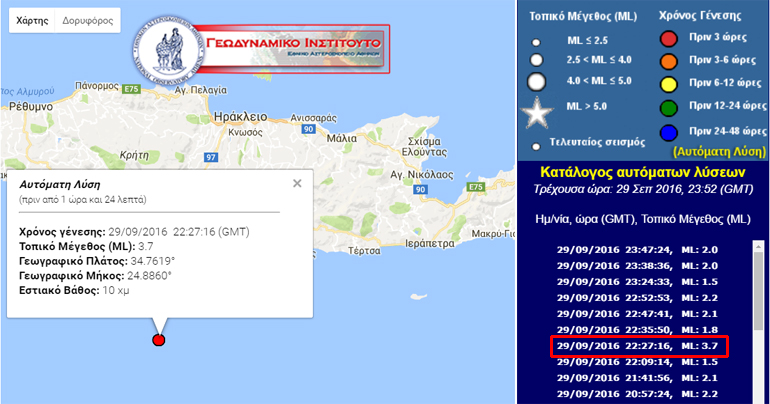Select the 22:27:16 ML 3.7 earthquake entry

(x=637, y=346)
